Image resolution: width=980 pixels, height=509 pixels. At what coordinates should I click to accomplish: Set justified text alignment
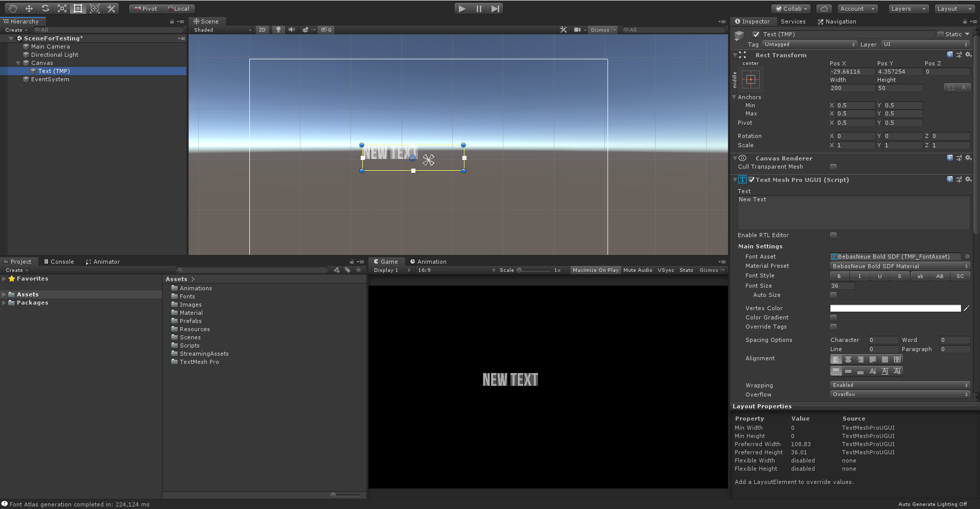(873, 359)
